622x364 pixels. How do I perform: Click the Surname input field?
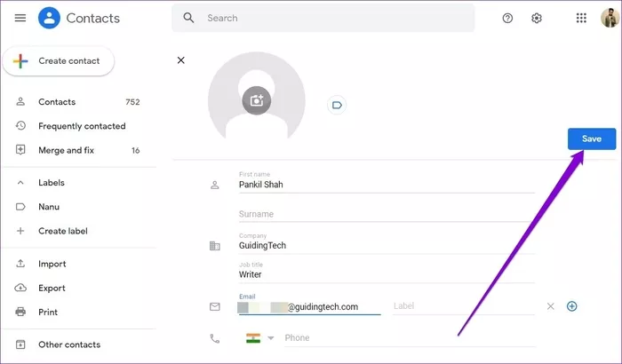[387, 214]
